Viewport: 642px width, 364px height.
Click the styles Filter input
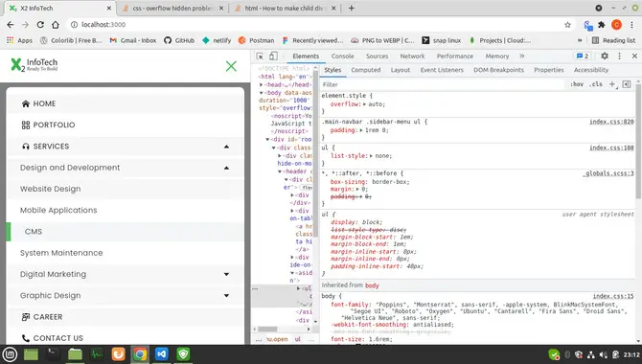(x=442, y=84)
